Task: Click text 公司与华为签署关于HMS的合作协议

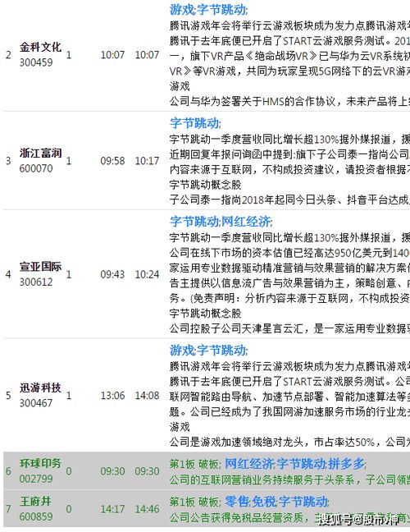Action: point(256,102)
